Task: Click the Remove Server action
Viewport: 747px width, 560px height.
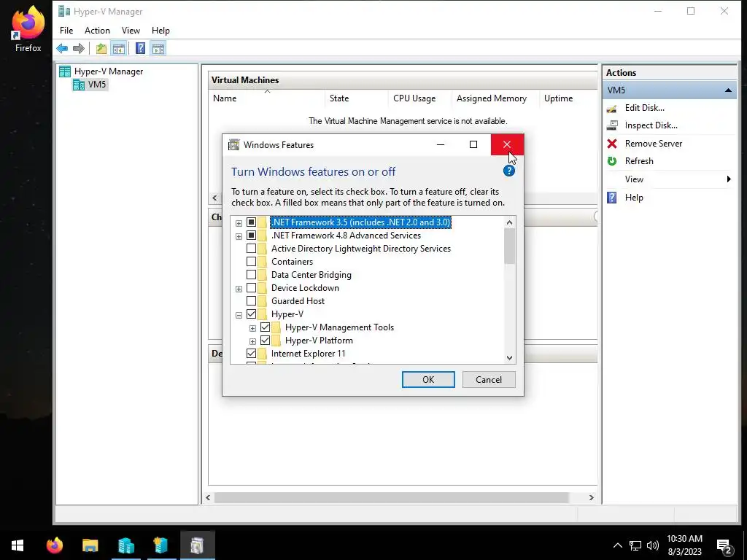Action: click(653, 144)
